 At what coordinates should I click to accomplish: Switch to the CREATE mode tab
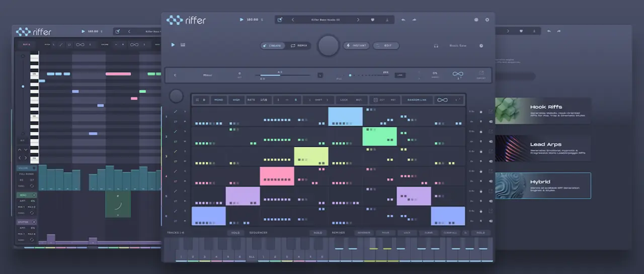pyautogui.click(x=273, y=45)
